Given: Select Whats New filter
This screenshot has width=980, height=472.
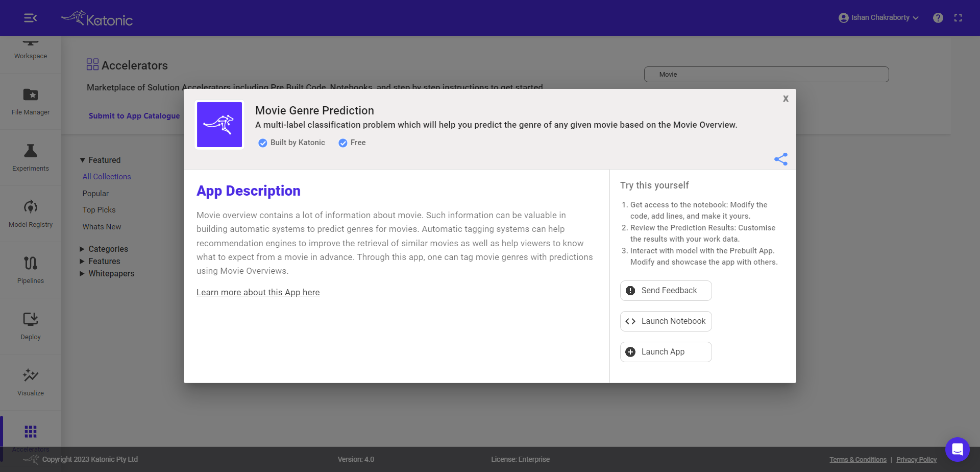Looking at the screenshot, I should pyautogui.click(x=102, y=227).
